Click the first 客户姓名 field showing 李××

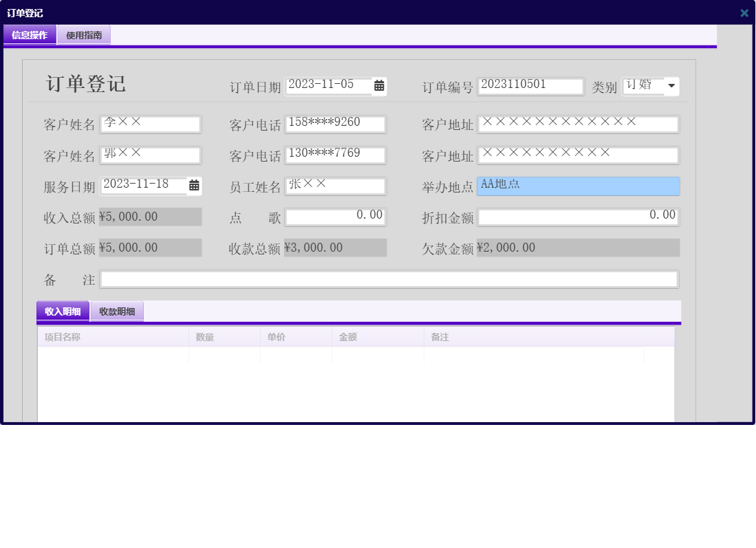(151, 124)
